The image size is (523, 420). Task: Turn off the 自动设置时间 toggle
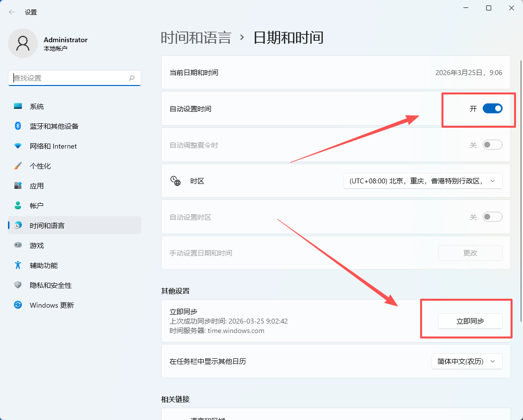point(492,108)
